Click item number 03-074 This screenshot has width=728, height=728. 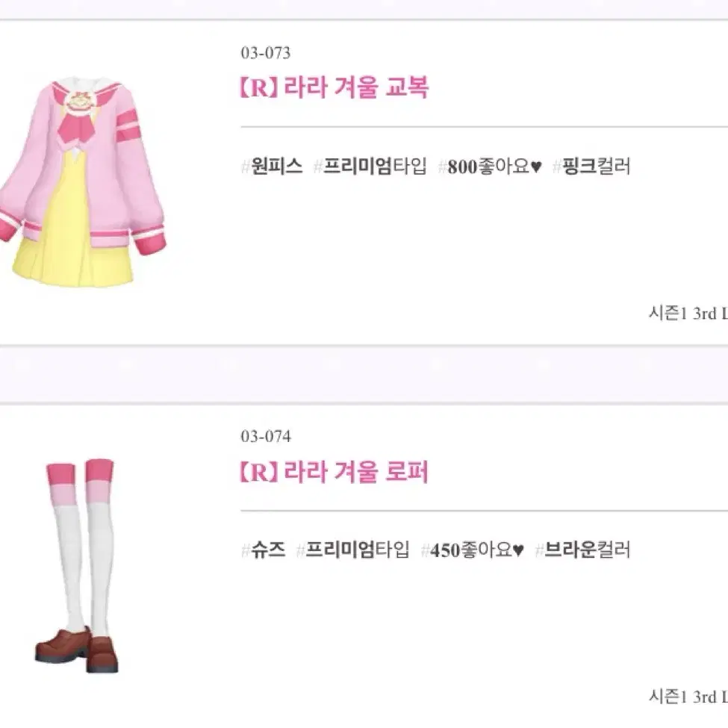[266, 437]
